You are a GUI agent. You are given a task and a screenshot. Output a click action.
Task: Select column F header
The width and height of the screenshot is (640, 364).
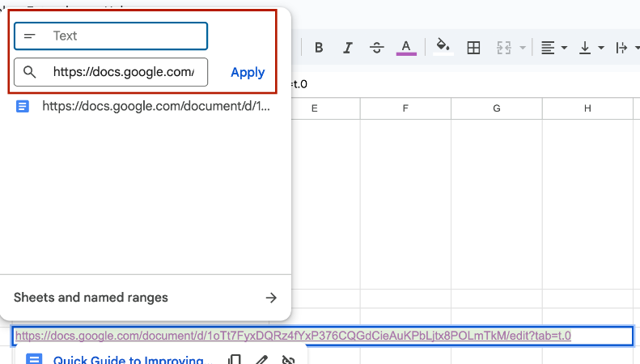pyautogui.click(x=405, y=108)
